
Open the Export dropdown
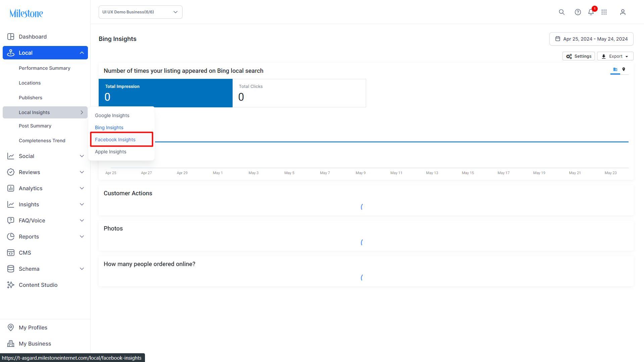pos(615,56)
